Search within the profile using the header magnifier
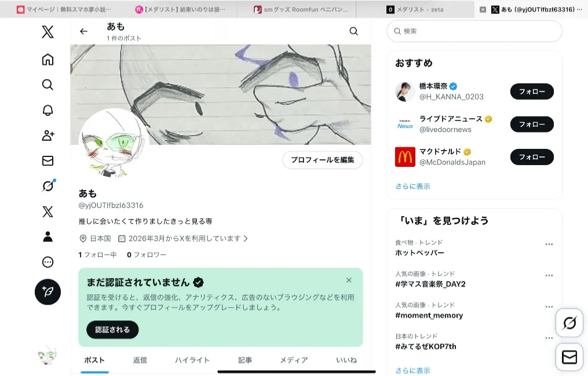This screenshot has height=376, width=588. coord(353,31)
